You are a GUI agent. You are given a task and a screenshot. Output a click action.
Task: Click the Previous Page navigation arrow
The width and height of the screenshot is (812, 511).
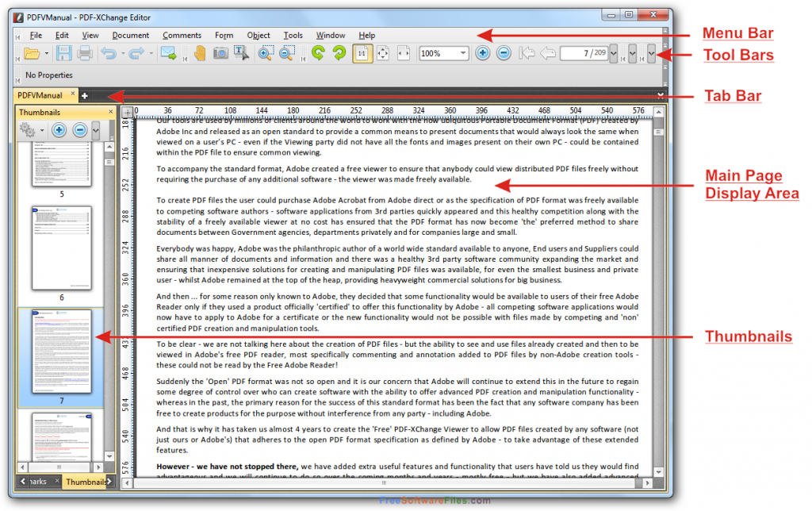tap(548, 53)
